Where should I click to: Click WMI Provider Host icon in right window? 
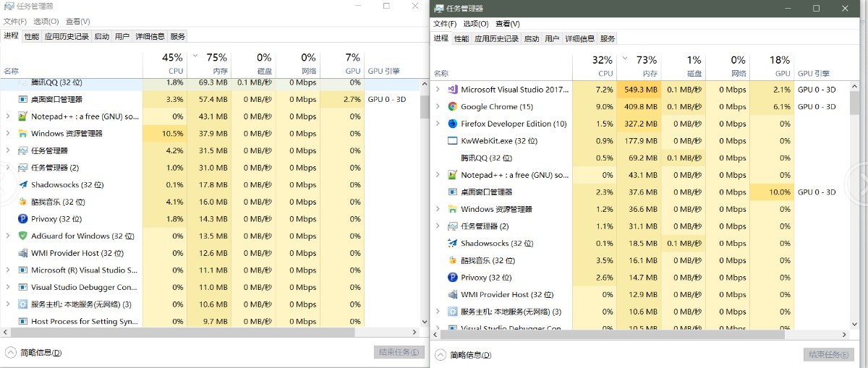453,295
